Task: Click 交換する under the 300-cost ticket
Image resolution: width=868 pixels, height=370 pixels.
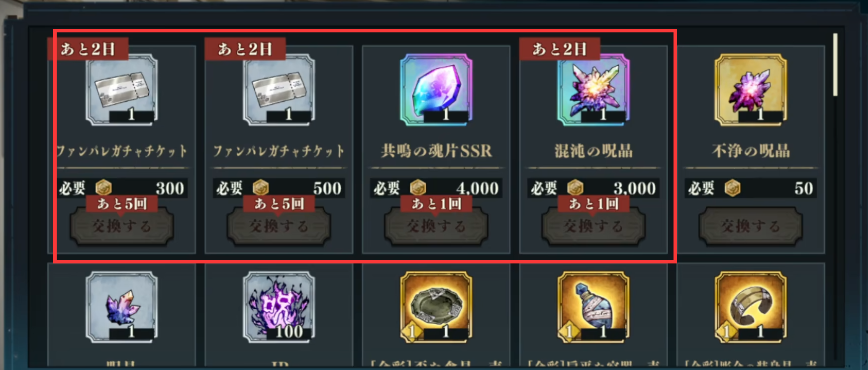Action: (x=122, y=227)
